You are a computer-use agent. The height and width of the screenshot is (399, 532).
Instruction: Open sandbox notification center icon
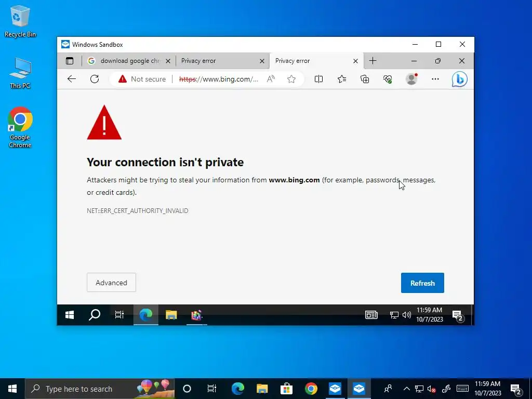458,315
